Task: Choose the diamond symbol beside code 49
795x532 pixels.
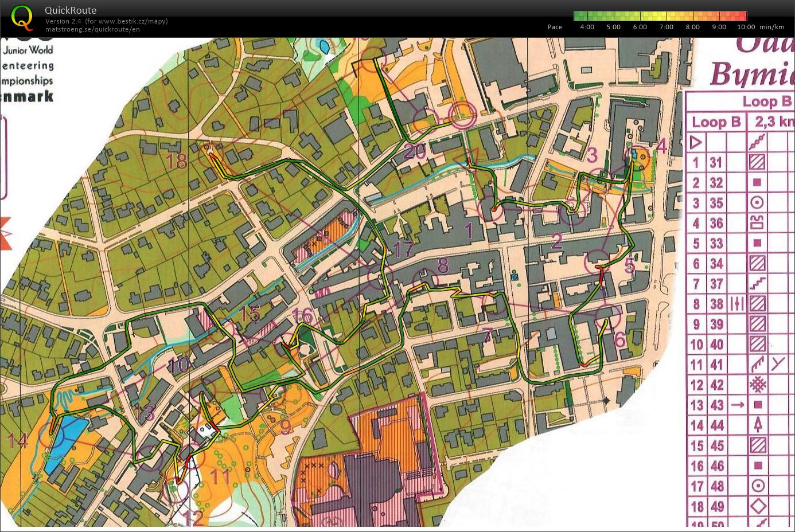Action: (757, 506)
